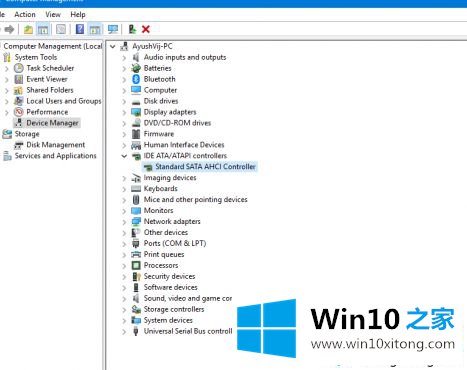Collapse the IDE ATA/ATAPI controllers node

point(124,156)
